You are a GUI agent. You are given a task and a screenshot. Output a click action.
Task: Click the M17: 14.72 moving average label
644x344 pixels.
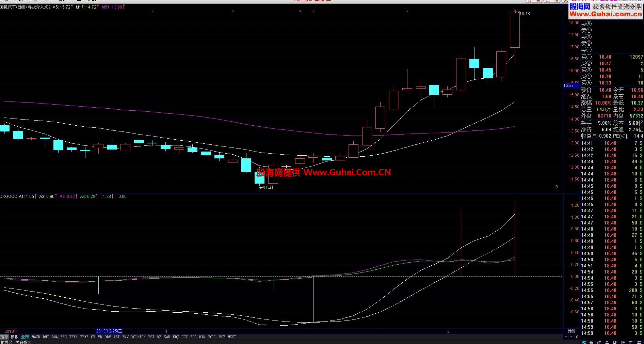[87, 7]
